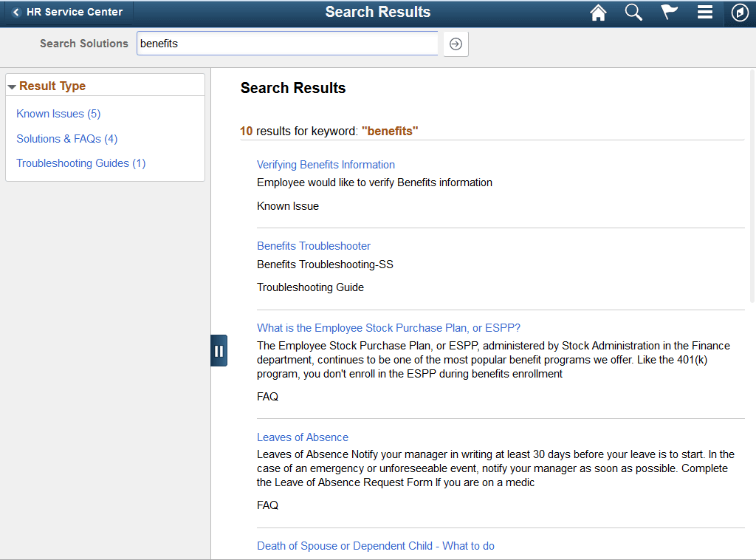The width and height of the screenshot is (756, 560).
Task: Open the NavBar compass icon
Action: [x=739, y=13]
